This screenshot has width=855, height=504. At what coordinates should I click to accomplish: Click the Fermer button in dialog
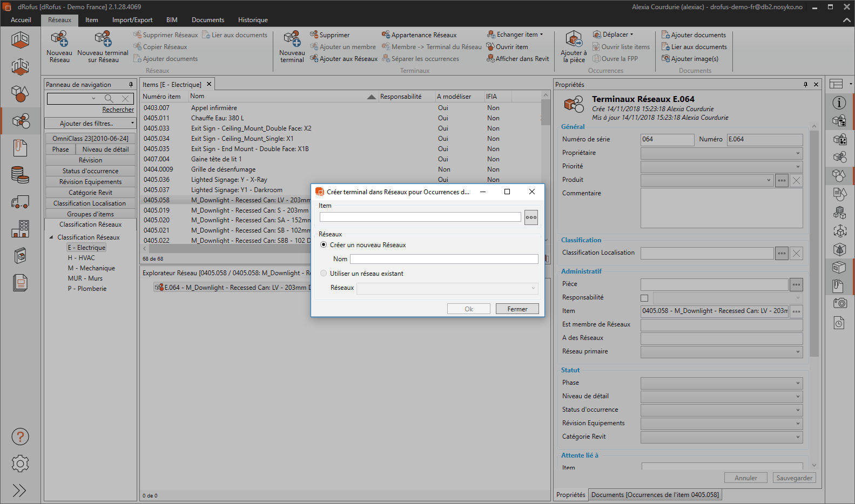pyautogui.click(x=517, y=309)
